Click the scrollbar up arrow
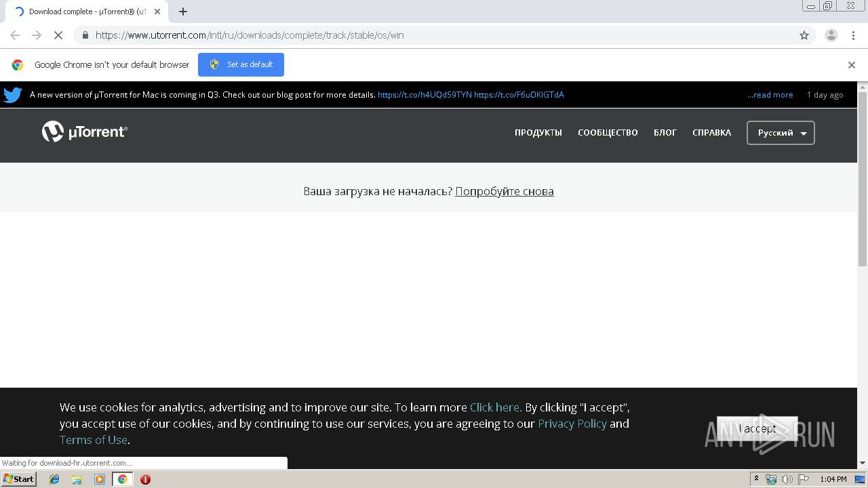The image size is (868, 488). 863,86
